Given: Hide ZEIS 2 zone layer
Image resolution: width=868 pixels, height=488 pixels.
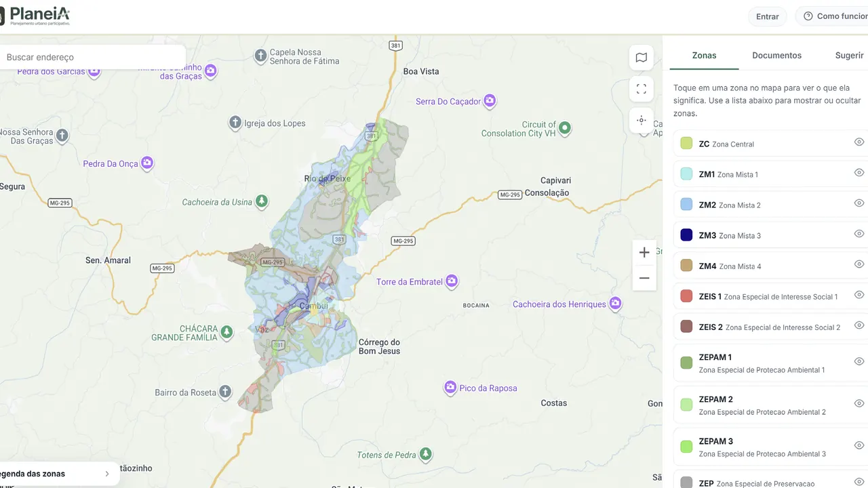Looking at the screenshot, I should click(x=859, y=325).
